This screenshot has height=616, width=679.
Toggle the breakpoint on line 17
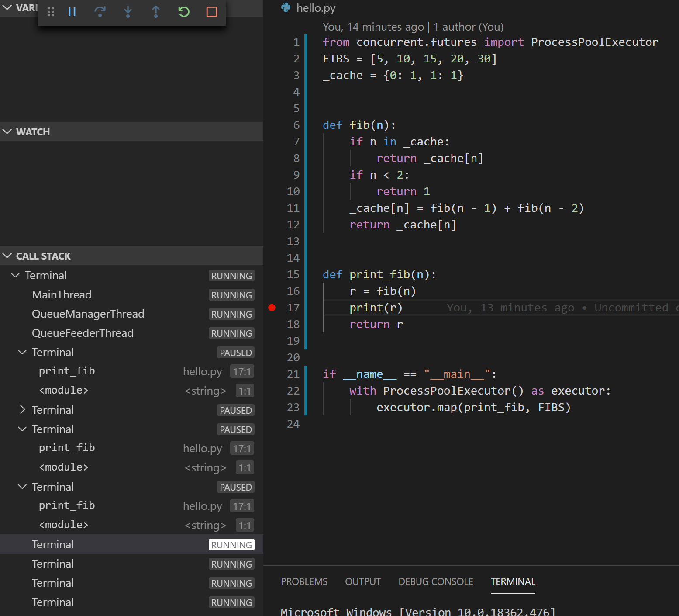(272, 308)
